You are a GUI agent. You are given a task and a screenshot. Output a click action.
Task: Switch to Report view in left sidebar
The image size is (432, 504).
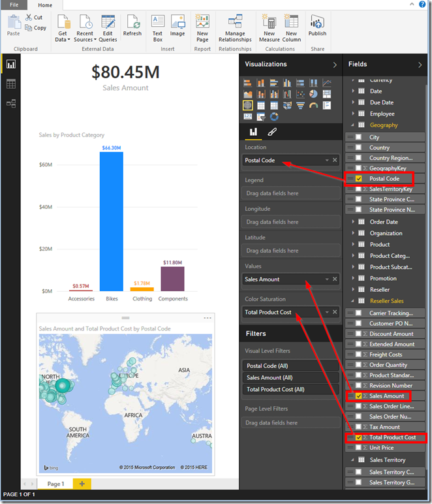[x=11, y=64]
